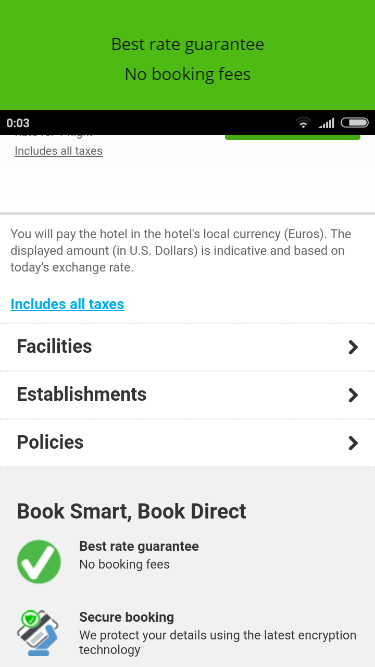Expand the Policies chevron arrow

353,443
